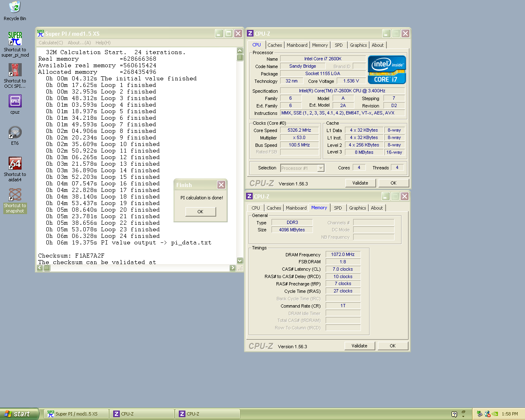Screen dimensions: 525x420
Task: Switch to the SPD tab in lower CPU-Z
Action: pyautogui.click(x=338, y=208)
